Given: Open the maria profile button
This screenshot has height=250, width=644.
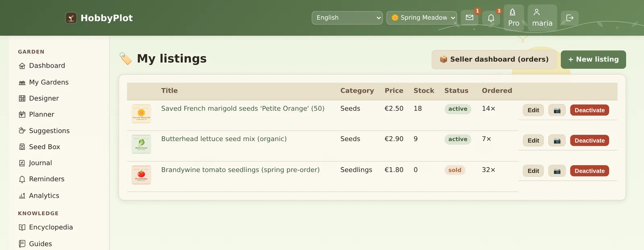Looking at the screenshot, I should (x=542, y=18).
